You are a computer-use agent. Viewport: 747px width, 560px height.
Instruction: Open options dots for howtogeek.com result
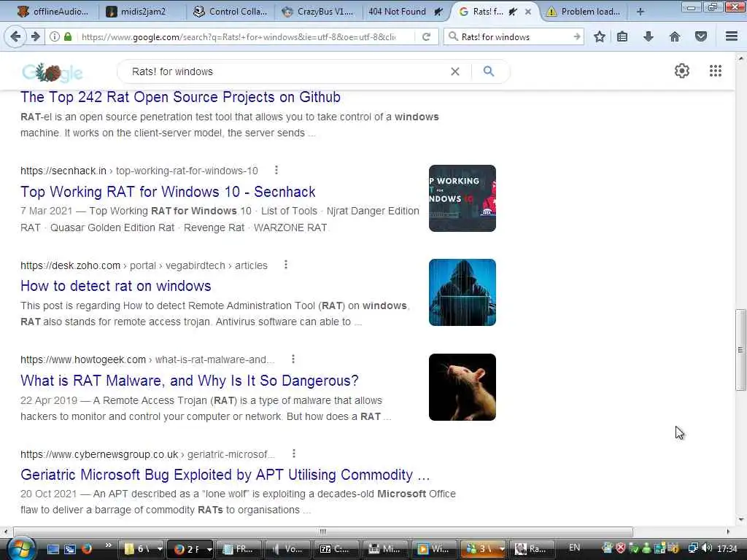(293, 359)
